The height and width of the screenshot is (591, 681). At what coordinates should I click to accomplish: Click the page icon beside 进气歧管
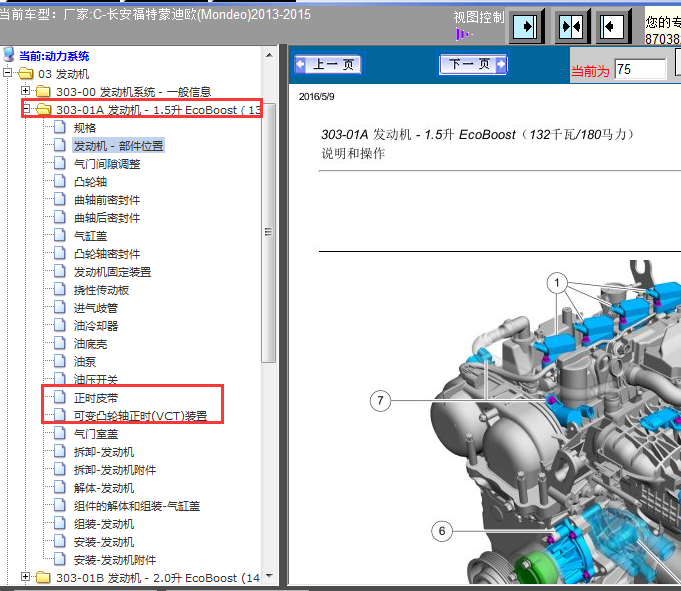[60, 307]
